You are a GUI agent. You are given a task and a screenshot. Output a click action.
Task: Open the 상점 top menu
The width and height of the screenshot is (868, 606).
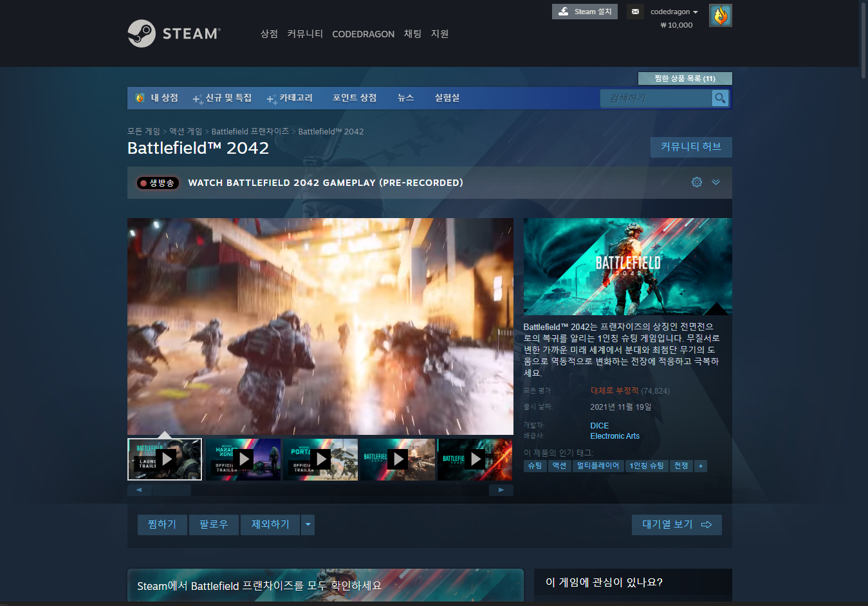(x=269, y=33)
